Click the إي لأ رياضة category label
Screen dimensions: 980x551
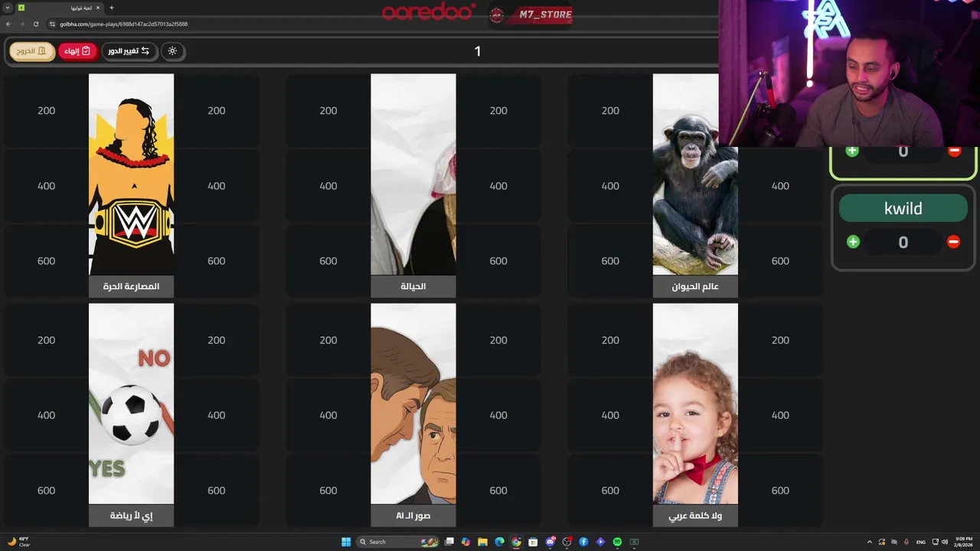click(131, 516)
